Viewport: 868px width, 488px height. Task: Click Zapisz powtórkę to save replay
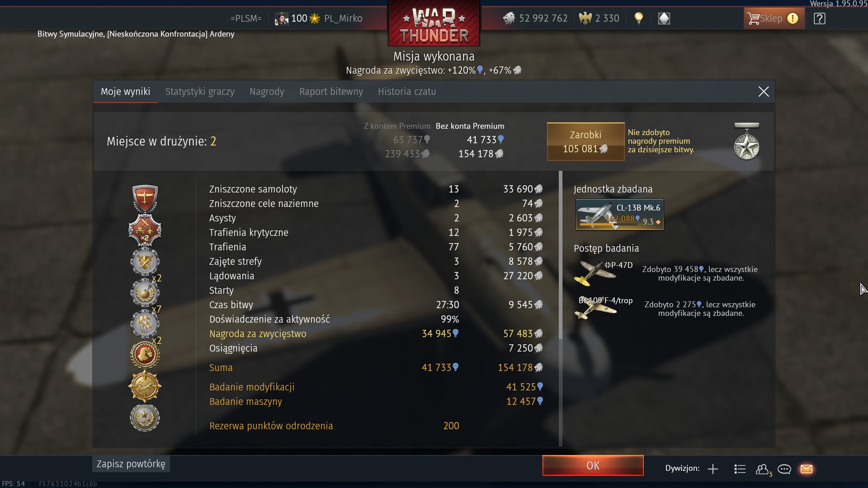click(131, 464)
